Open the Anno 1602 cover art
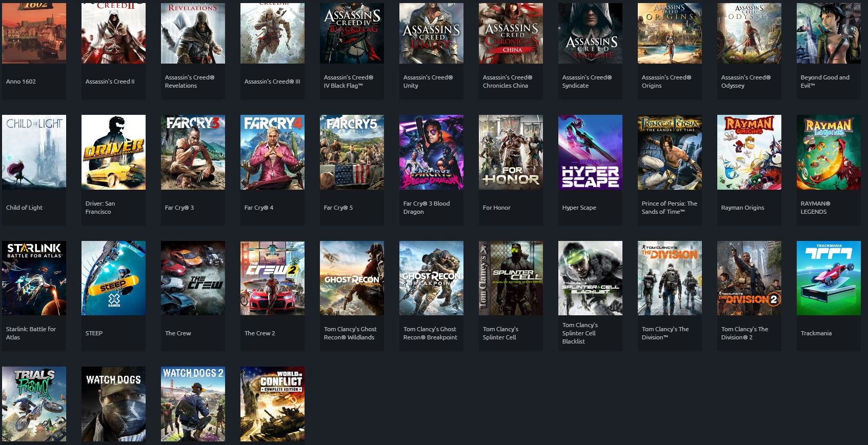Image resolution: width=868 pixels, height=445 pixels. tap(34, 33)
